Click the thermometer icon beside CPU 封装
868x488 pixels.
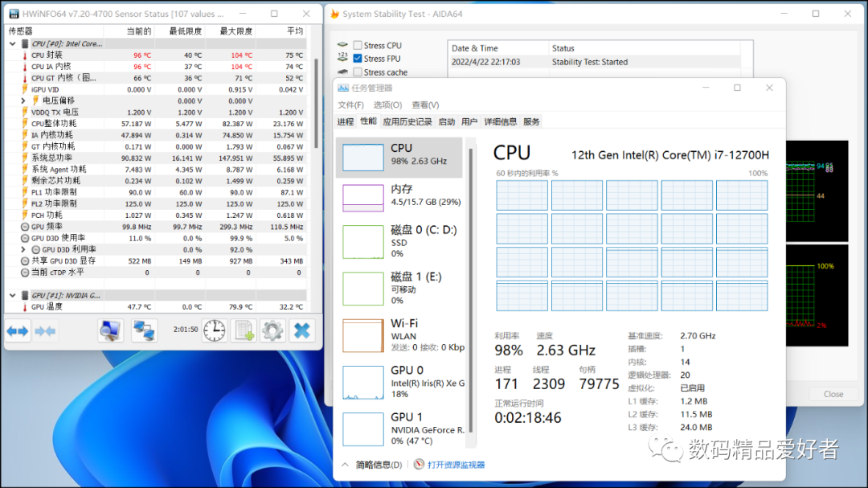pyautogui.click(x=24, y=55)
